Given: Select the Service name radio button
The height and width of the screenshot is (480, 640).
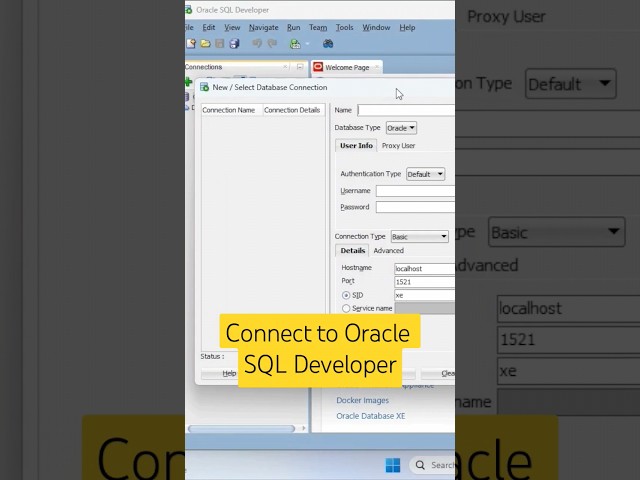Looking at the screenshot, I should (346, 308).
